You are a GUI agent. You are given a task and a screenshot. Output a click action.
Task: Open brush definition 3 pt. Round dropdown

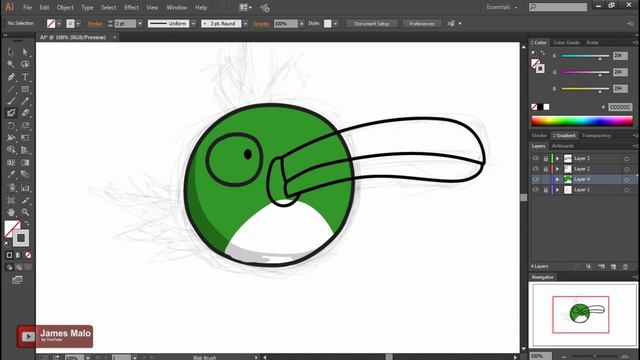245,24
